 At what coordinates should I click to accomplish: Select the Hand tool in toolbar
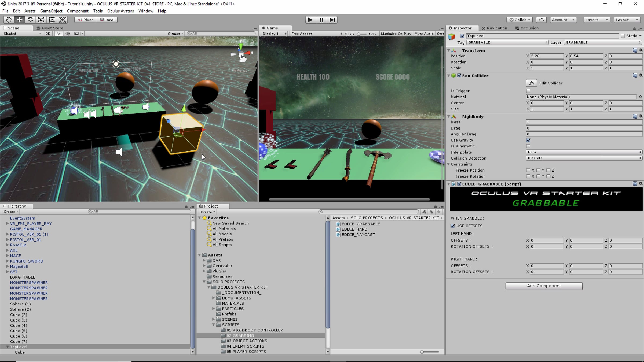(9, 20)
